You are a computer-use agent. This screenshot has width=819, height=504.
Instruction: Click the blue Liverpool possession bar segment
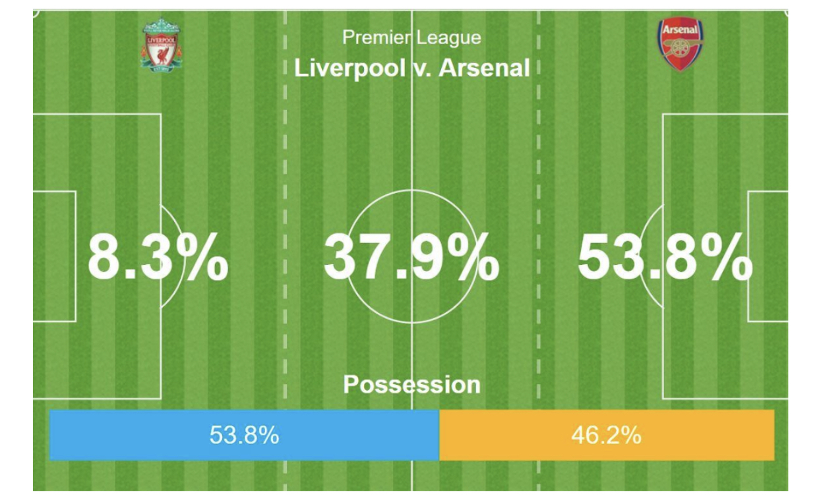(245, 435)
